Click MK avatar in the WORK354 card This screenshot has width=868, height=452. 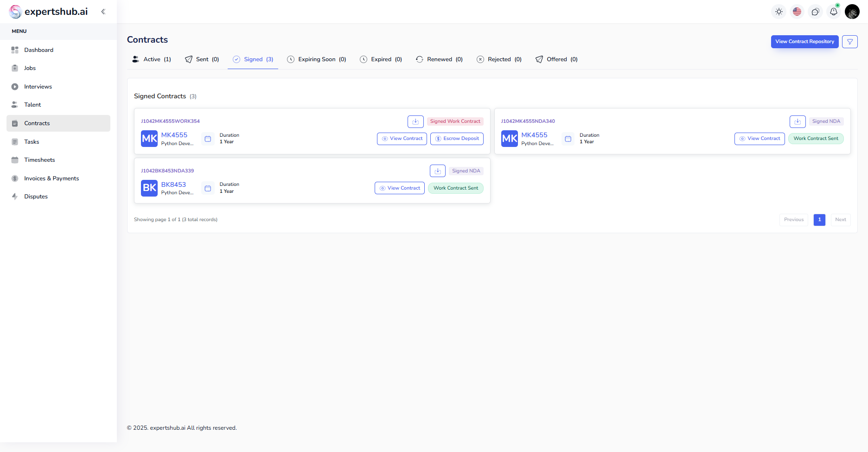149,139
